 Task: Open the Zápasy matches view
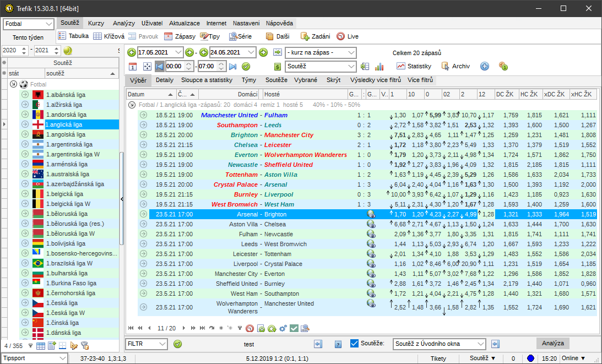point(180,36)
